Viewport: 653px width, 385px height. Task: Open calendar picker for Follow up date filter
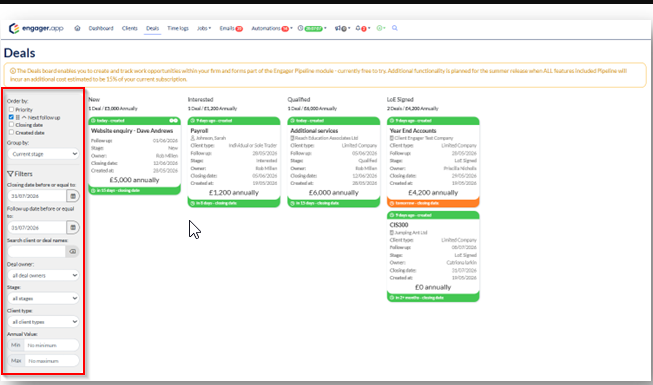[73, 228]
